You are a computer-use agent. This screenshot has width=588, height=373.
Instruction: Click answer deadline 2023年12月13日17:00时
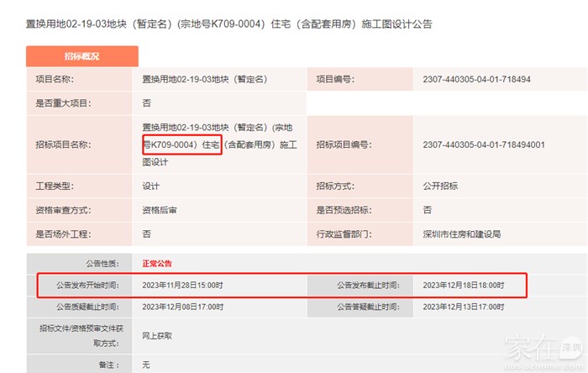click(464, 307)
